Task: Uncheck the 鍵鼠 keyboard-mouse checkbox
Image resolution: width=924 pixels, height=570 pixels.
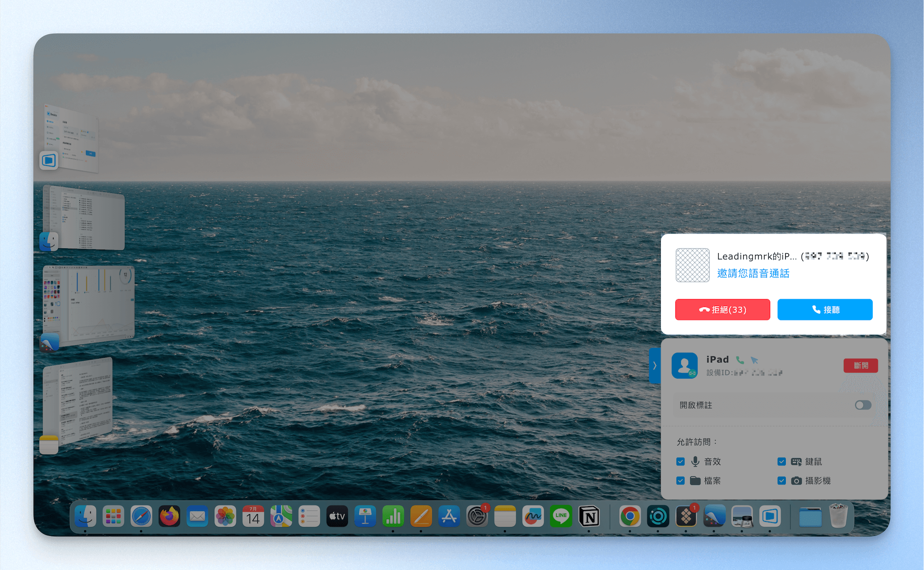Action: 782,461
